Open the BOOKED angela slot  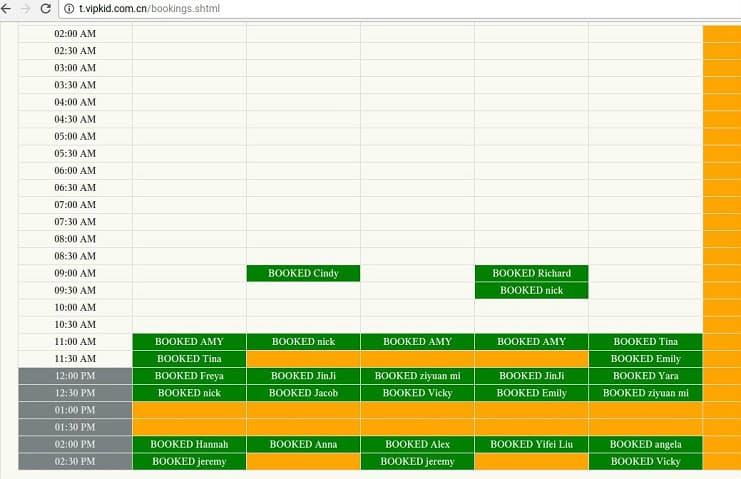coord(646,444)
